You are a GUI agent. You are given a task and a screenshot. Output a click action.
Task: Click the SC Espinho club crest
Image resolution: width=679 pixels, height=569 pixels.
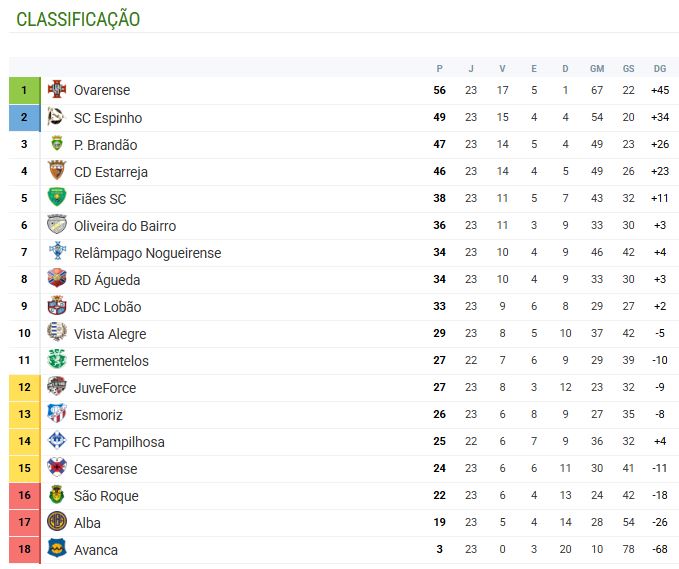(57, 116)
